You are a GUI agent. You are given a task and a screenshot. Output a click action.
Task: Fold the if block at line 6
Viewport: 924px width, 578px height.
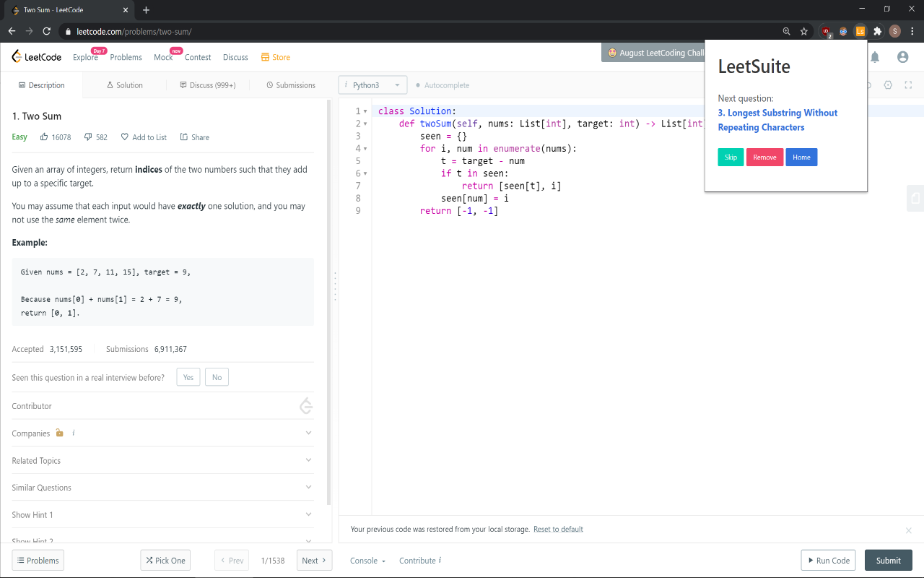(365, 173)
